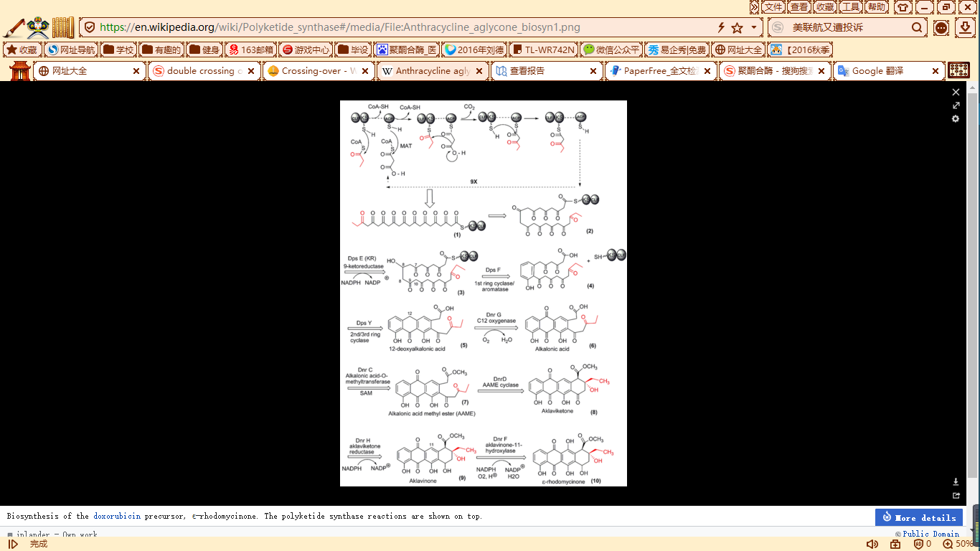This screenshot has width=980, height=551.
Task: Click the lightning speed-mode icon in address bar
Action: (x=721, y=28)
